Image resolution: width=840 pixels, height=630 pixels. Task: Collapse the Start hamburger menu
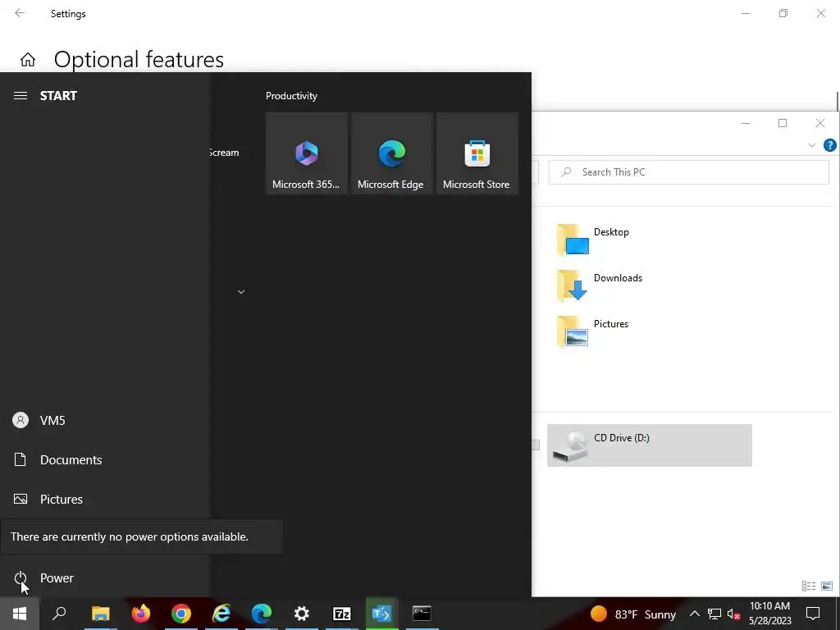pos(21,96)
